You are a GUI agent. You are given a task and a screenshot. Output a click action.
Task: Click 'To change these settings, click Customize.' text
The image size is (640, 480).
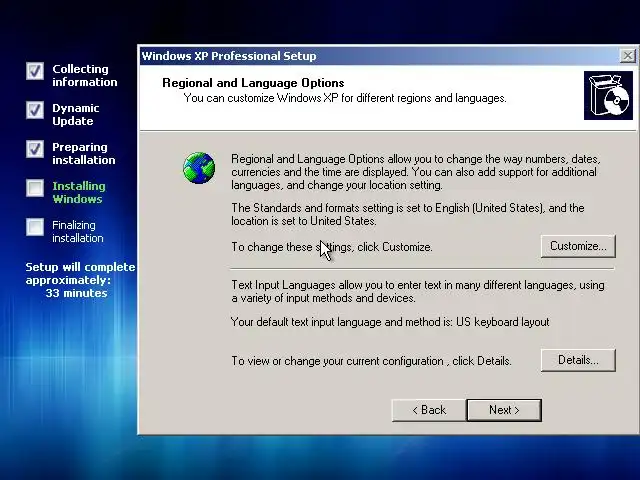tap(332, 247)
